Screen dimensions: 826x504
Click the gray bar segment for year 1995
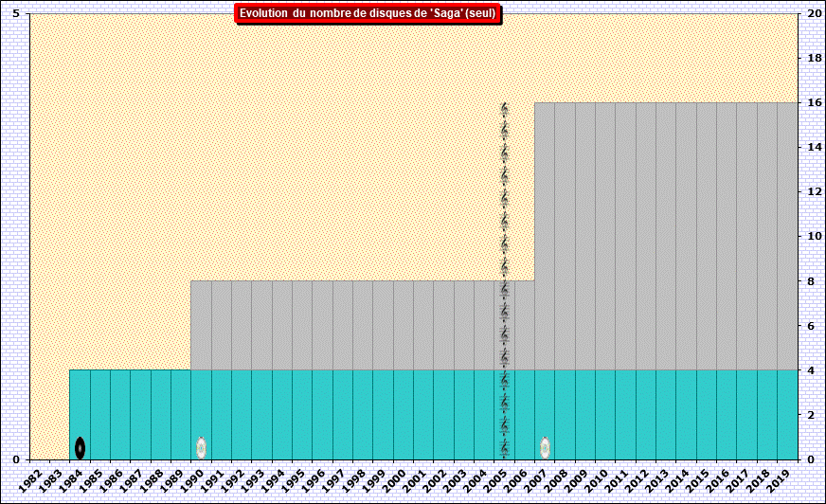click(302, 325)
